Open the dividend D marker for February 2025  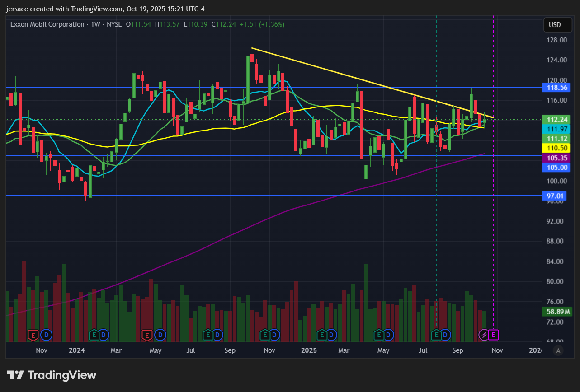[x=331, y=335]
